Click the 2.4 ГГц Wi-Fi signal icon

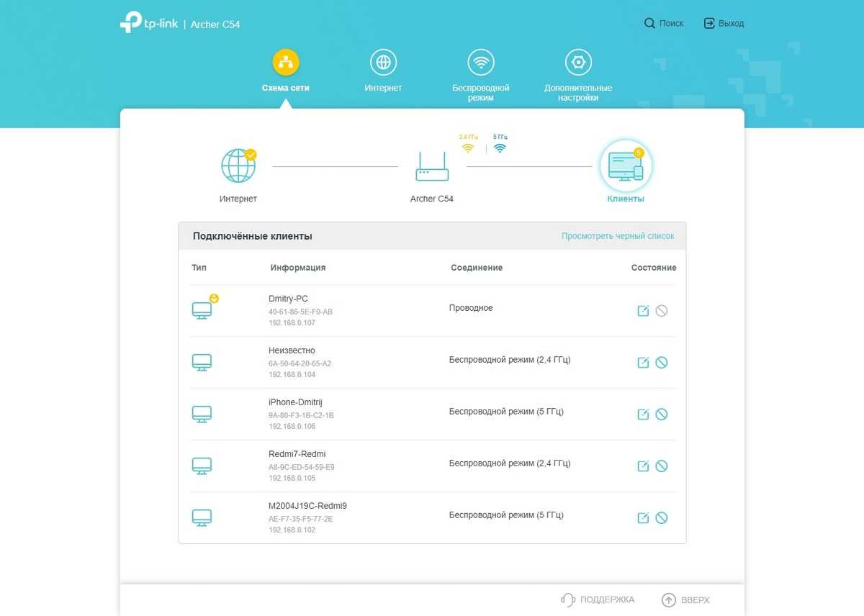click(x=468, y=148)
